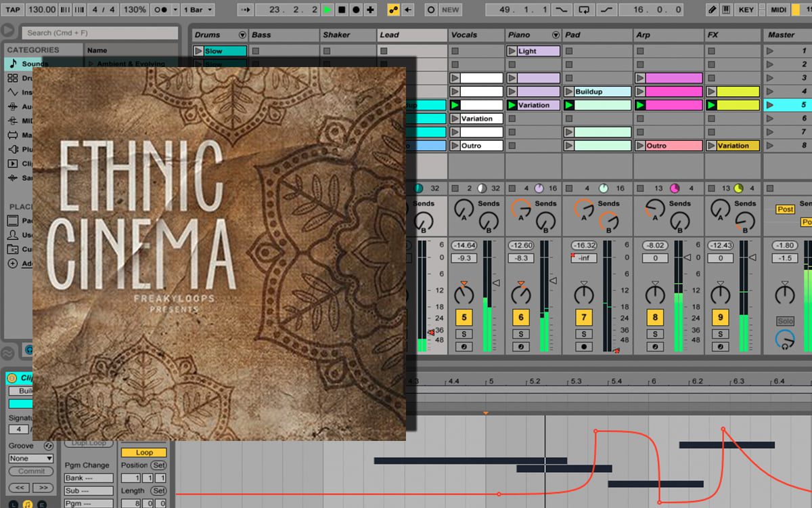Click the browser search field

pos(99,33)
